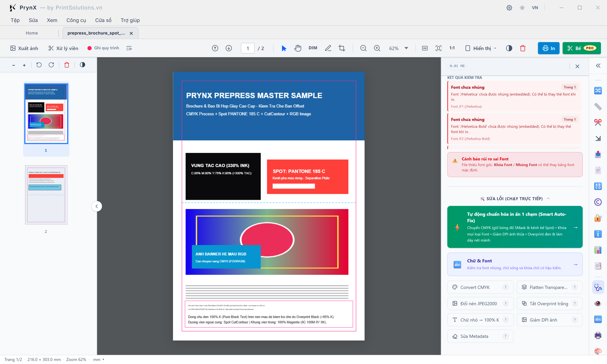Go to previous page with up arrow
The image size is (607, 364).
pyautogui.click(x=215, y=48)
